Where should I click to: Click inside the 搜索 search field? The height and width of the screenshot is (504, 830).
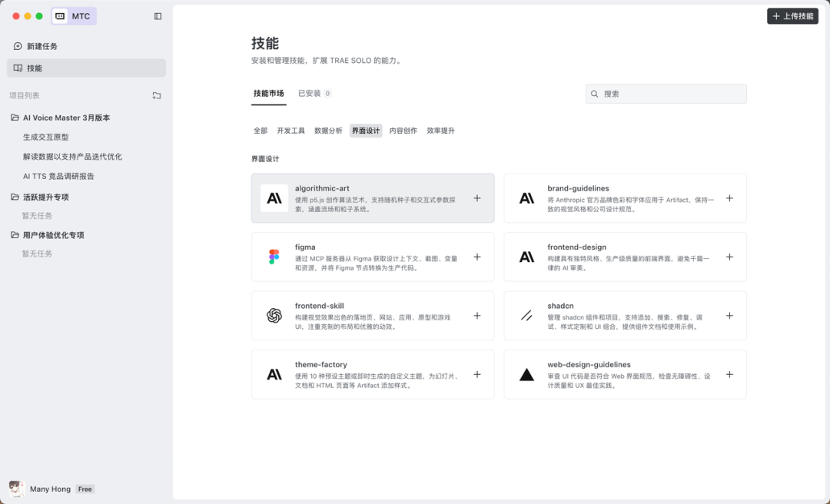coord(666,93)
